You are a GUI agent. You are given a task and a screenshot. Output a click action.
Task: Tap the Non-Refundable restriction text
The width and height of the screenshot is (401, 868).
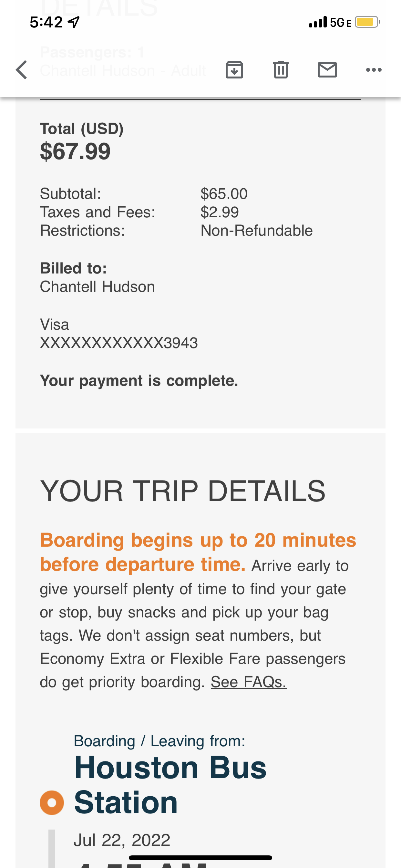(256, 231)
